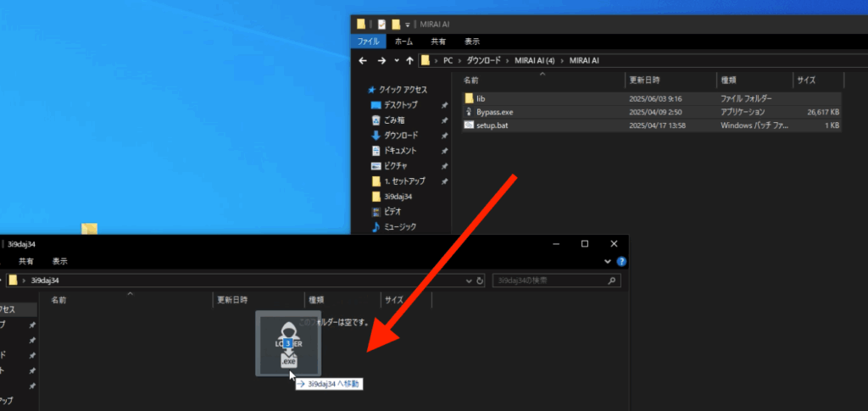Open the quick access toolbar customize dropdown

click(408, 24)
